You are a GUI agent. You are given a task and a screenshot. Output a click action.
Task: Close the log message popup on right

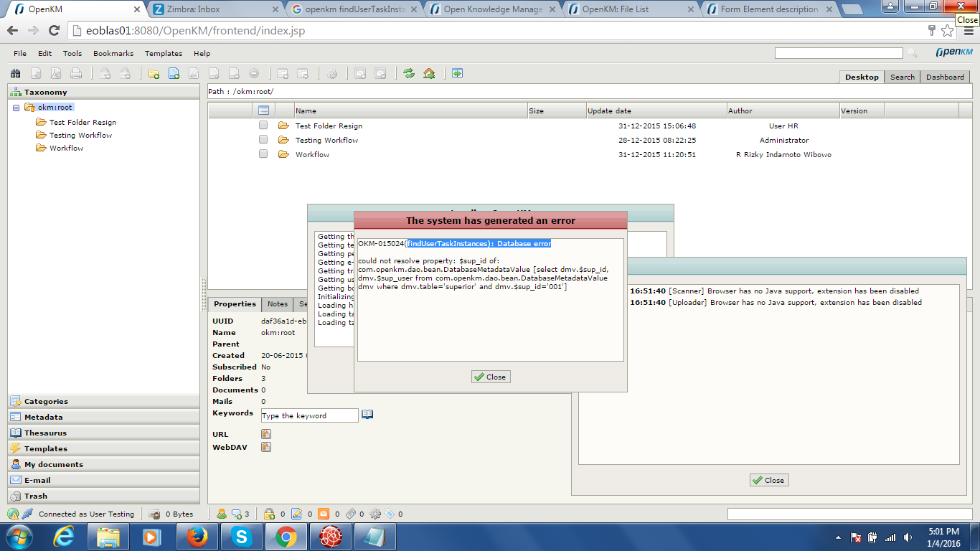tap(768, 480)
